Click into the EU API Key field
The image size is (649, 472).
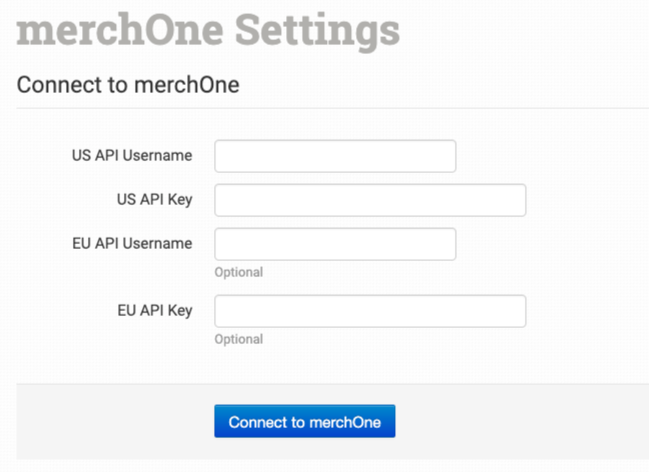[x=370, y=311]
